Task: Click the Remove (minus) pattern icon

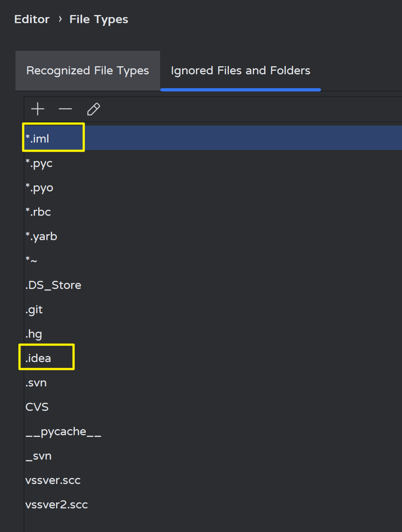Action: coord(65,109)
